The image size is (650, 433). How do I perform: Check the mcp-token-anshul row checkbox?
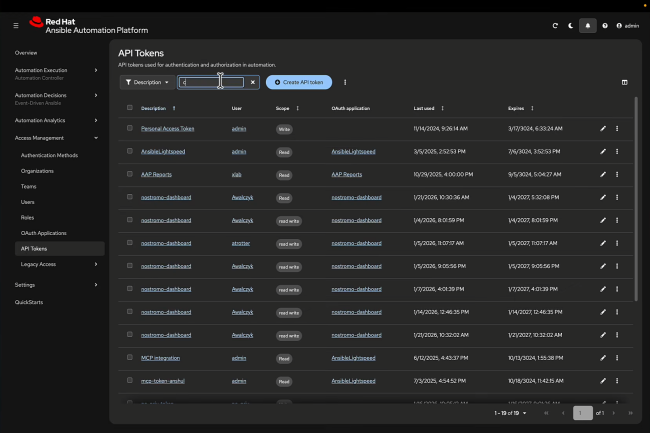point(130,380)
